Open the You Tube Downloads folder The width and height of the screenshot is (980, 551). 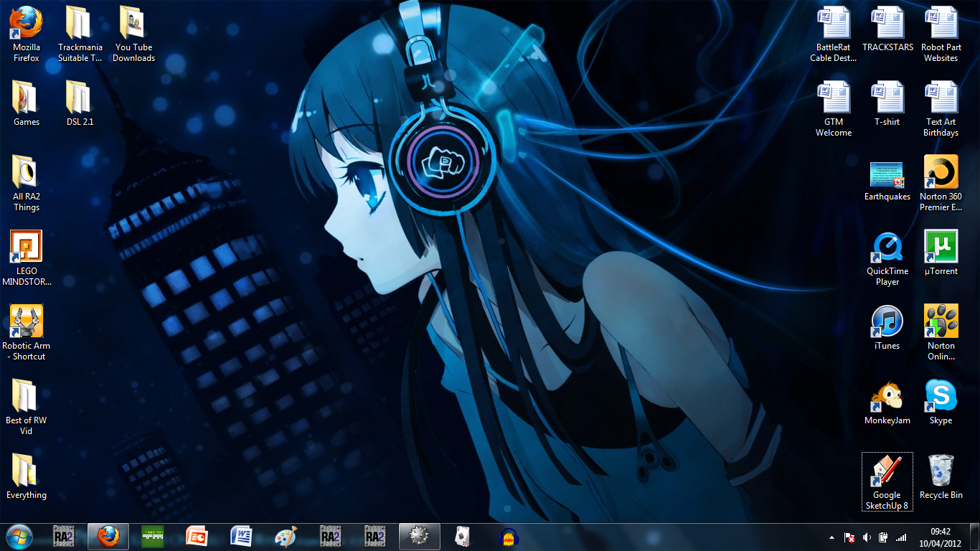[133, 34]
